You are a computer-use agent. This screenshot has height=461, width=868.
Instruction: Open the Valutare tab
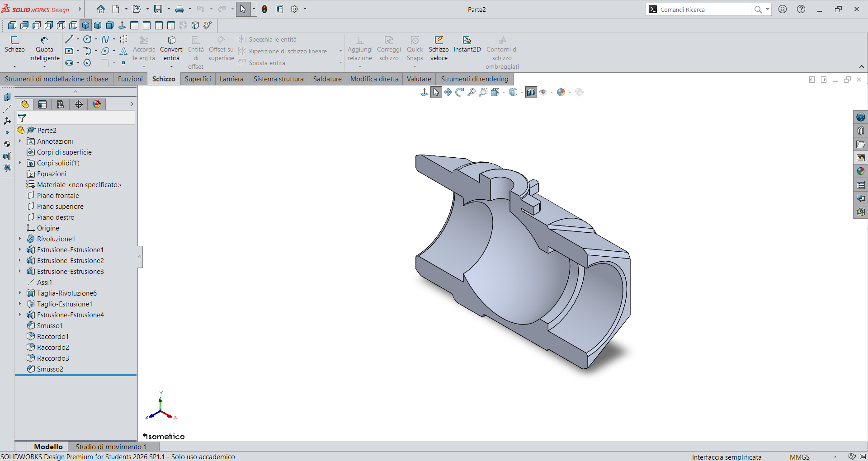click(x=419, y=79)
